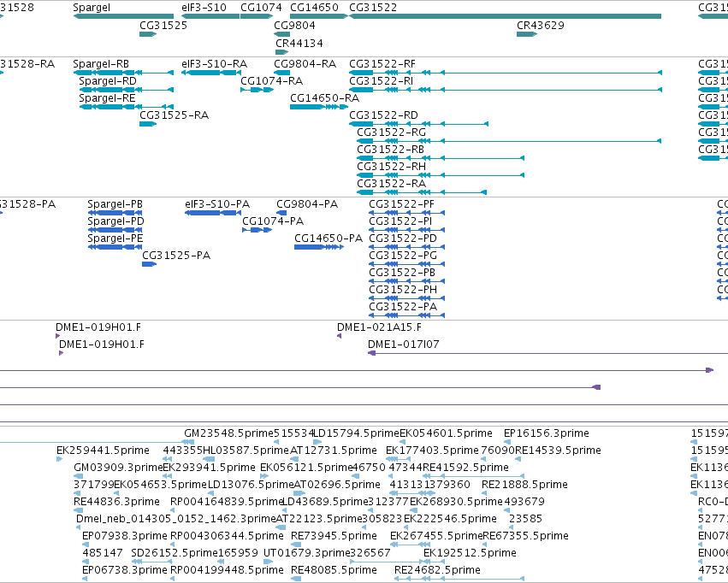This screenshot has width=728, height=583.
Task: Open transcript eIF3-S10-RA
Action: [x=214, y=64]
